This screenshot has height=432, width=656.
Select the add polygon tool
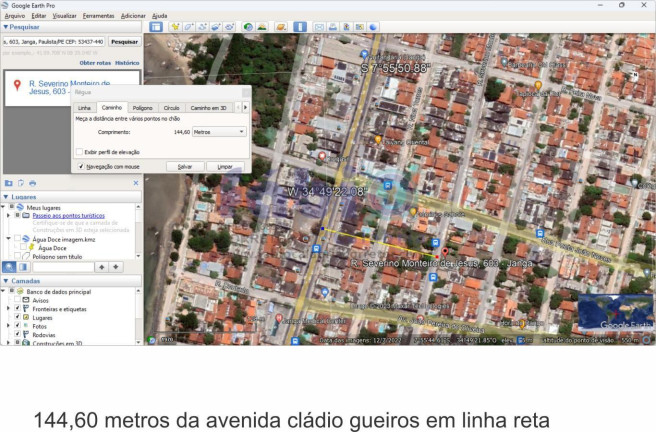pos(188,27)
